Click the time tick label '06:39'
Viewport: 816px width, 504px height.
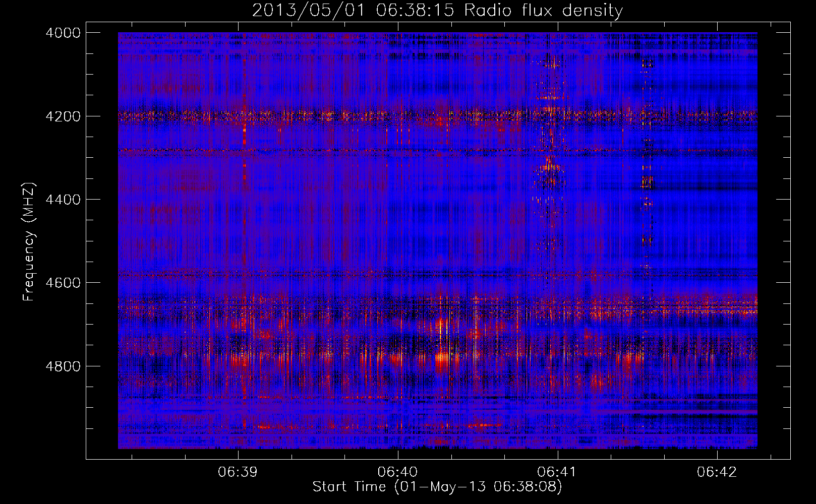[238, 472]
